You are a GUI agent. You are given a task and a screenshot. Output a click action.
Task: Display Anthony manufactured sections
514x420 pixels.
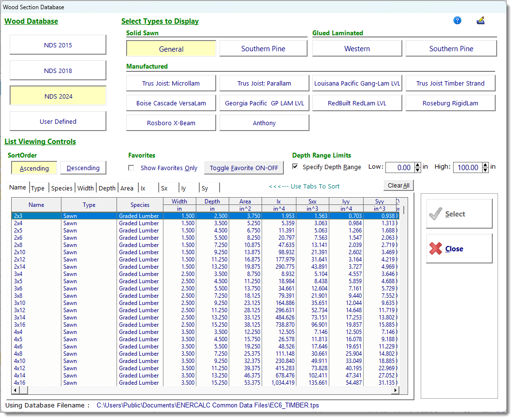click(x=264, y=123)
